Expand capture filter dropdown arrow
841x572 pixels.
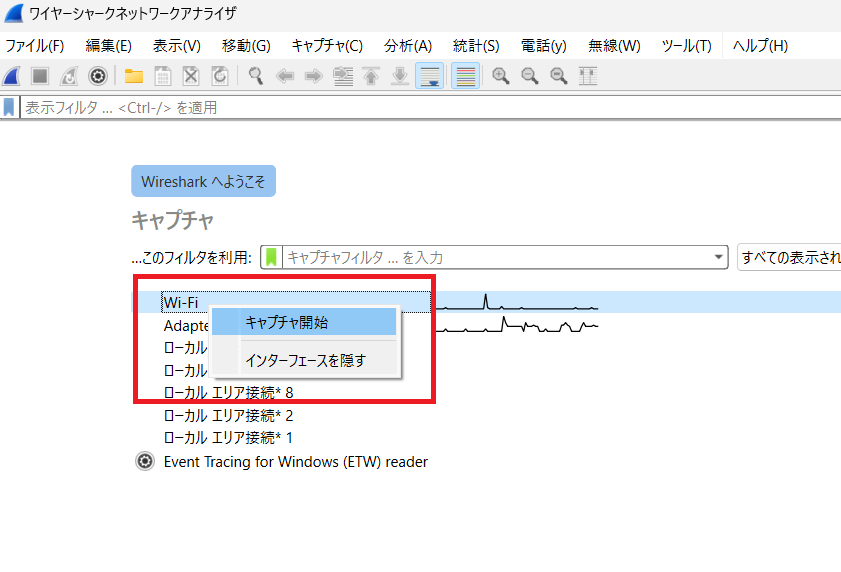(x=719, y=258)
